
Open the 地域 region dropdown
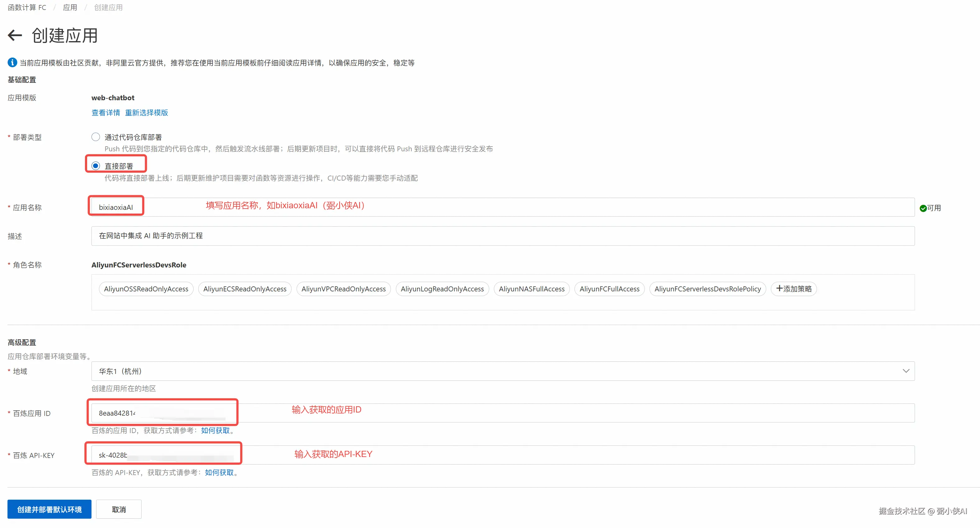502,371
